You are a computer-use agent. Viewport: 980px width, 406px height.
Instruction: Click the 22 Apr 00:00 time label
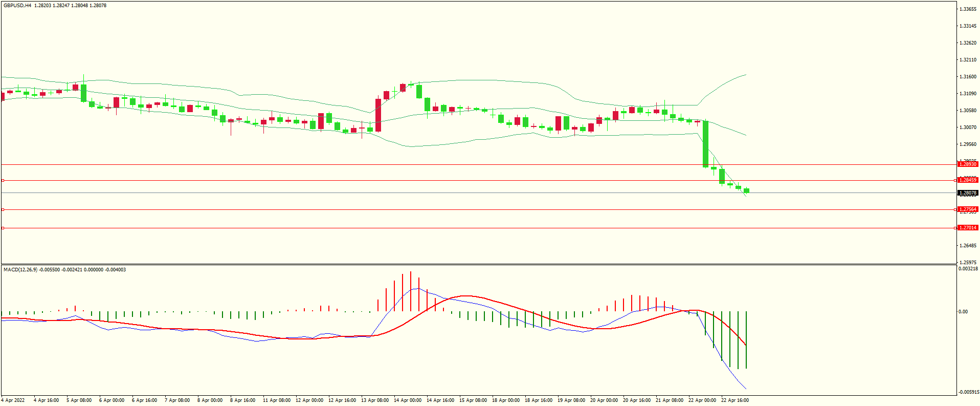702,400
